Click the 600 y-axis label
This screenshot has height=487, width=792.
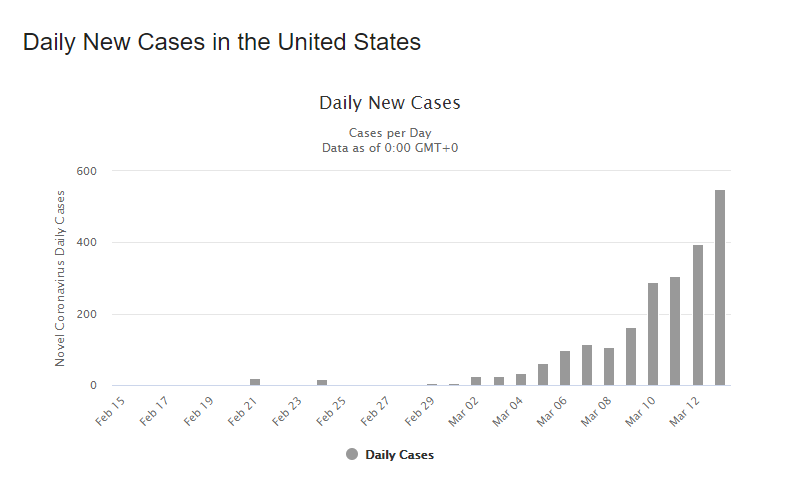pos(86,171)
